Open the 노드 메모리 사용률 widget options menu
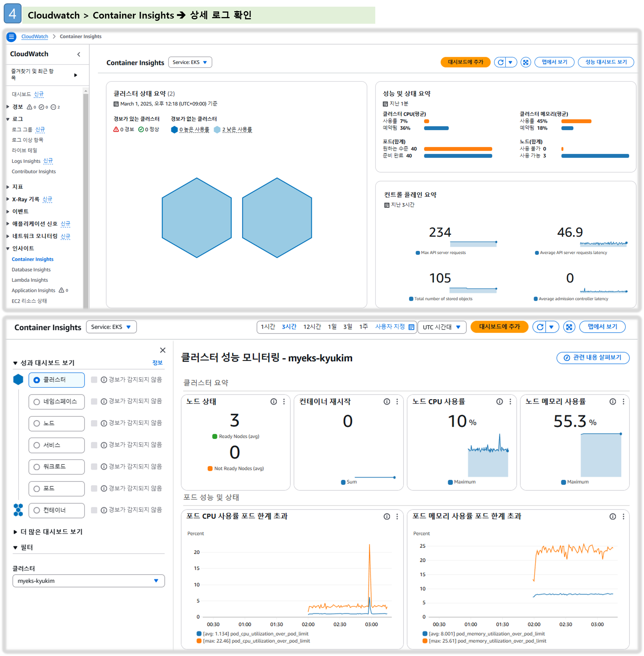Screen dimensions: 644x656 point(624,401)
